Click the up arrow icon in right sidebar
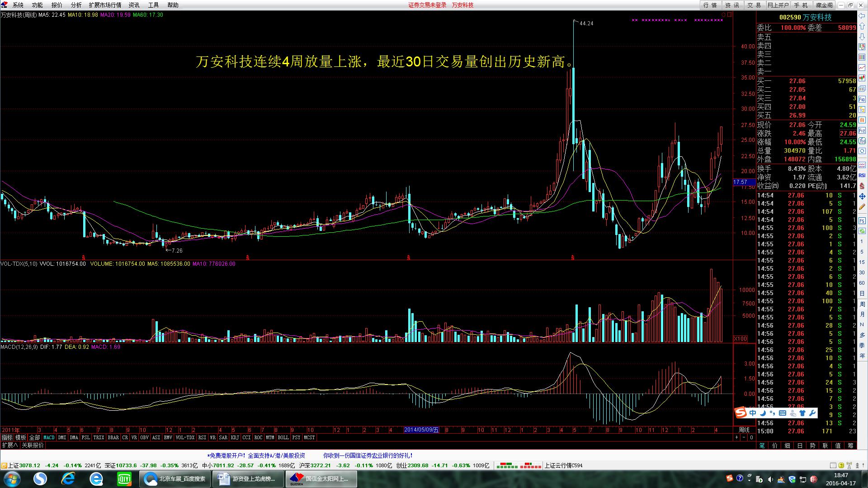This screenshot has height=488, width=868. [862, 26]
